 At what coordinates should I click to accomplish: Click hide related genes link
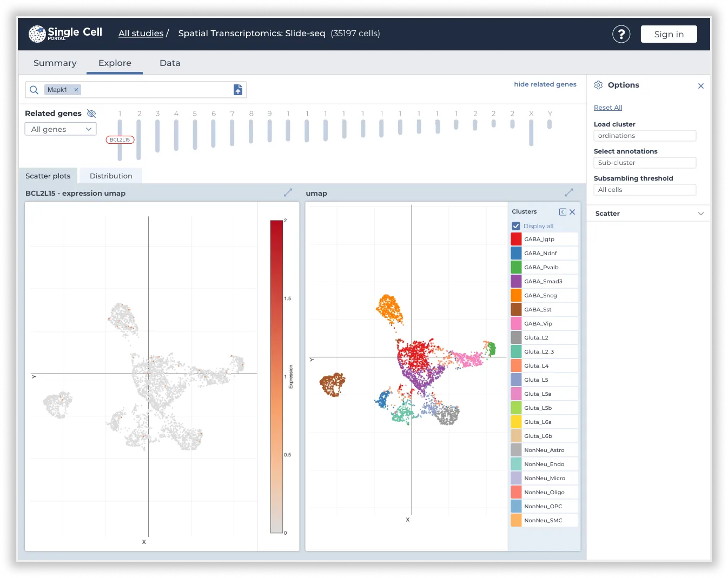click(545, 84)
